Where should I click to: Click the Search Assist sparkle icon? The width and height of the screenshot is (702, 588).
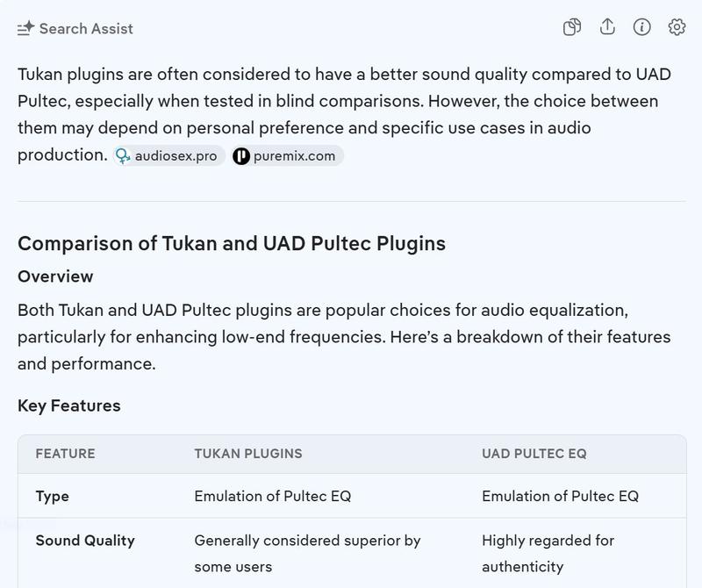(25, 29)
